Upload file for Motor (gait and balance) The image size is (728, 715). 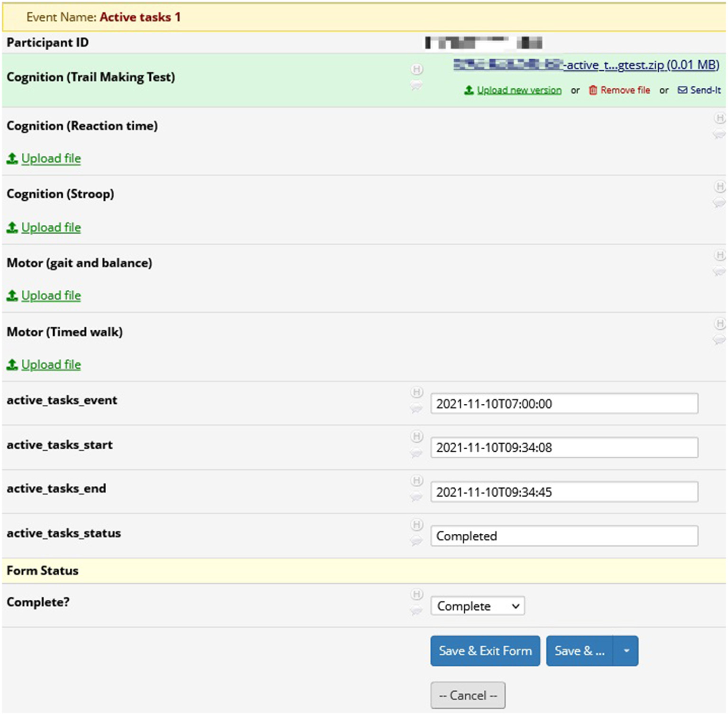51,296
